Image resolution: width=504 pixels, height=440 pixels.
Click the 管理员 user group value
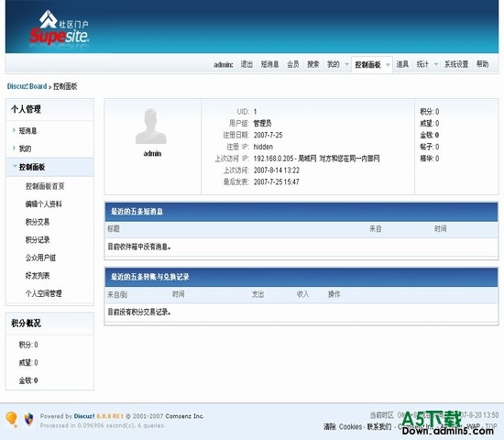(262, 124)
